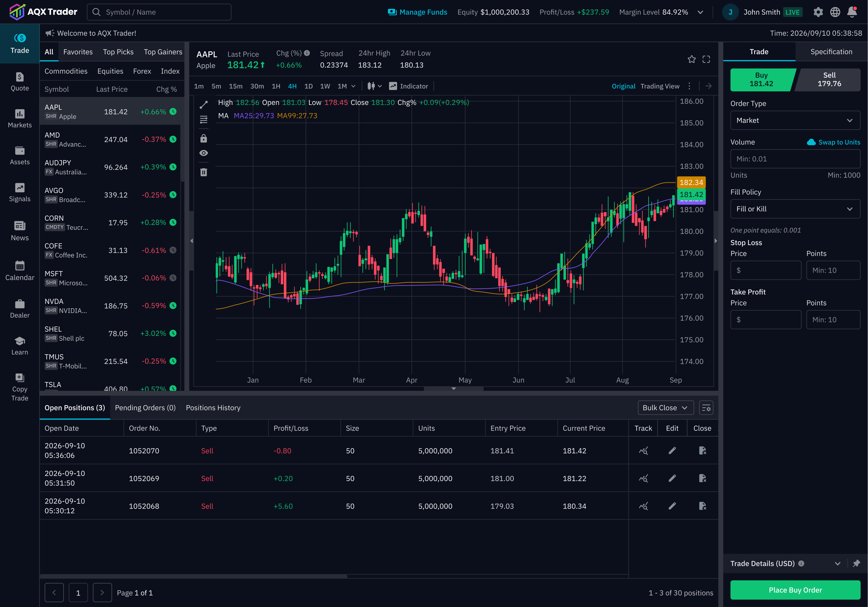Screen dimensions: 868x607
Task: Switch order side to Buy 181.42
Action: 761,80
